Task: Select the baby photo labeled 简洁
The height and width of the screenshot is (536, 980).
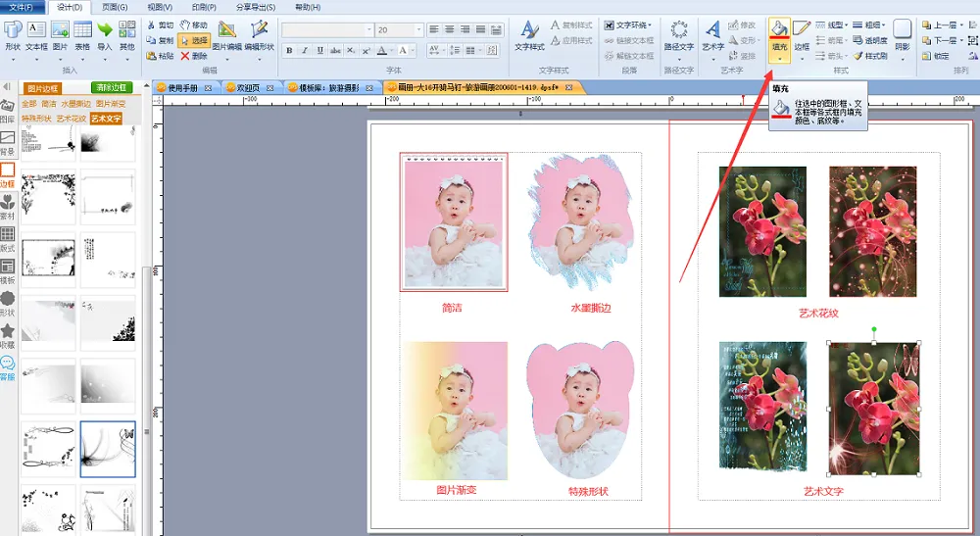Action: (x=453, y=222)
